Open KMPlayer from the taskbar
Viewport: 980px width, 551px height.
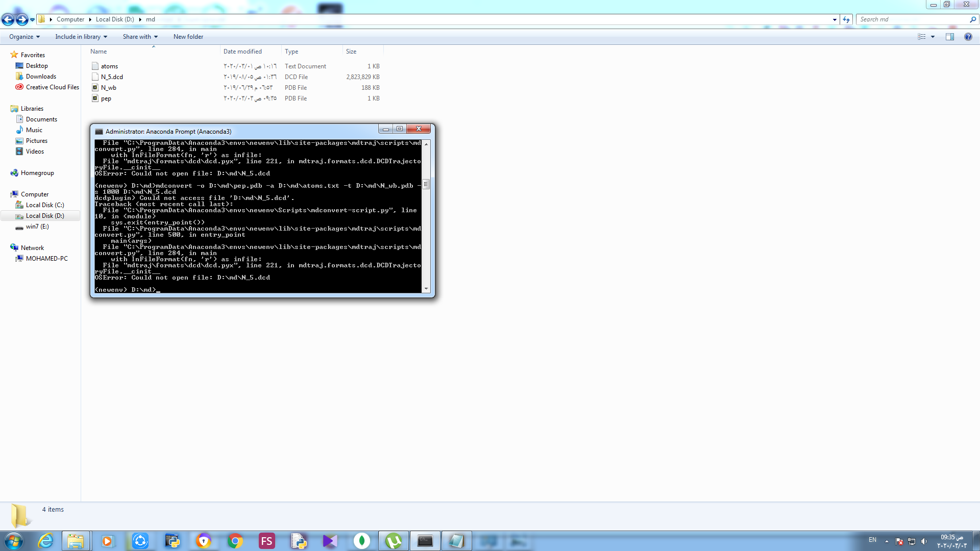pos(330,541)
